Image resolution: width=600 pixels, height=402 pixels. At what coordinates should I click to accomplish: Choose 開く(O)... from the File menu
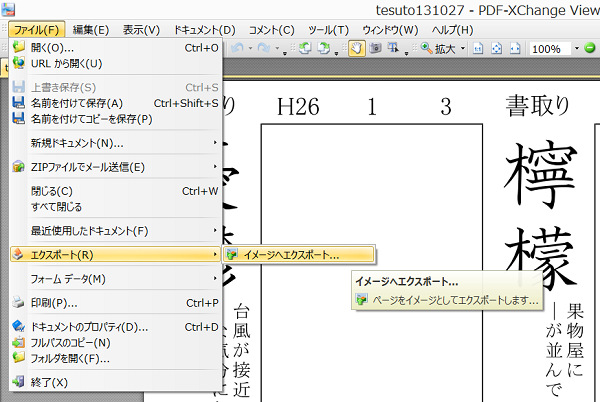[x=116, y=47]
